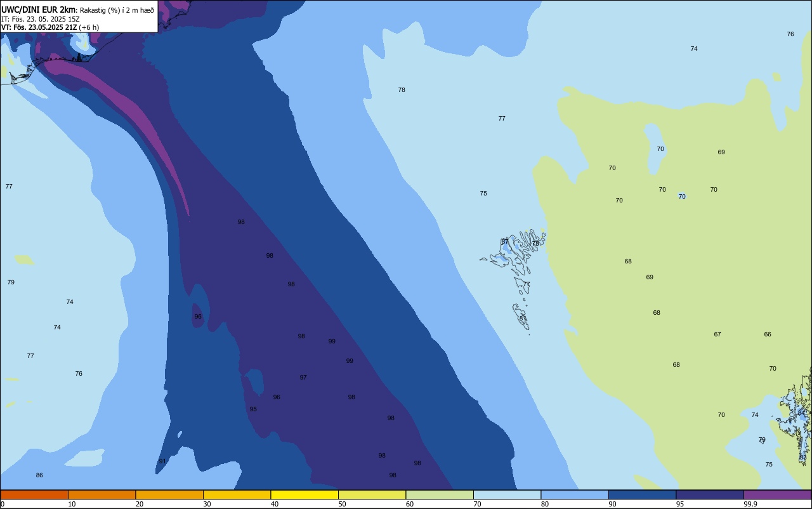The height and width of the screenshot is (509, 812).
Task: Click the sky blue 80–90 legend block
Action: pyautogui.click(x=575, y=494)
